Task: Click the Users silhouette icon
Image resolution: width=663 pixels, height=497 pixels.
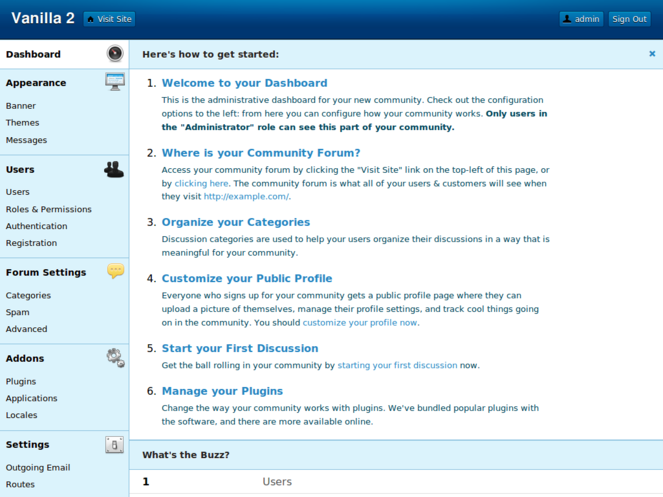Action: click(x=114, y=169)
